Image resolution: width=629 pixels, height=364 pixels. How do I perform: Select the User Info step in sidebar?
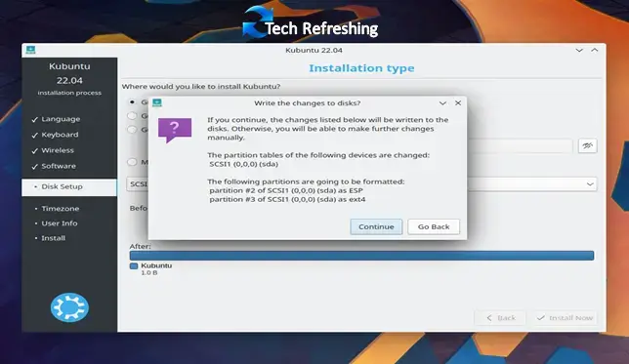click(60, 223)
